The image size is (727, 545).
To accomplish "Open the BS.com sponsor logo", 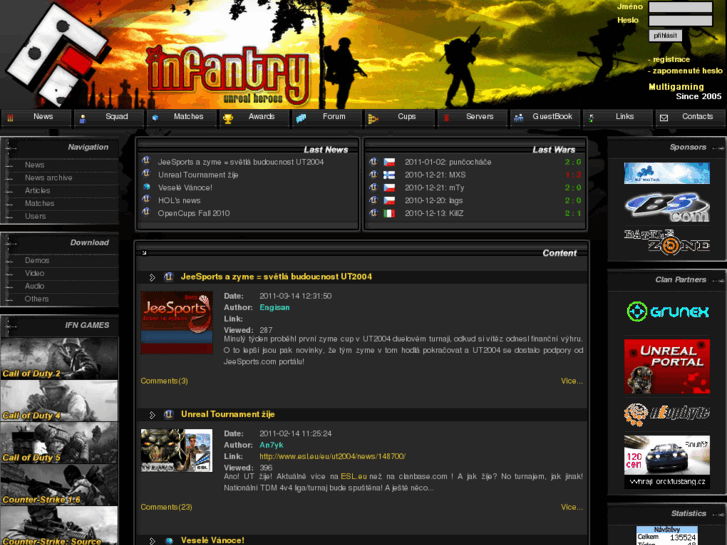I will (x=667, y=207).
